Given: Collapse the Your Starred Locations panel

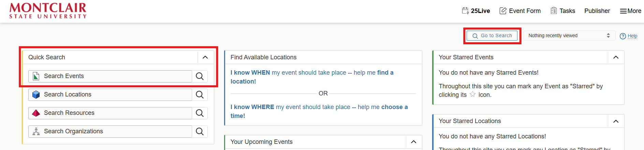Looking at the screenshot, I should 616,121.
